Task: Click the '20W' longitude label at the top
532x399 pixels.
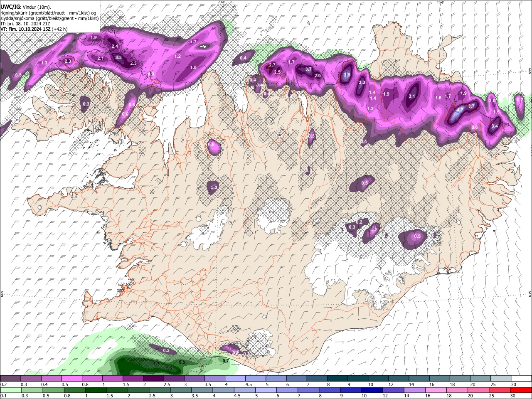Action: pyautogui.click(x=221, y=2)
